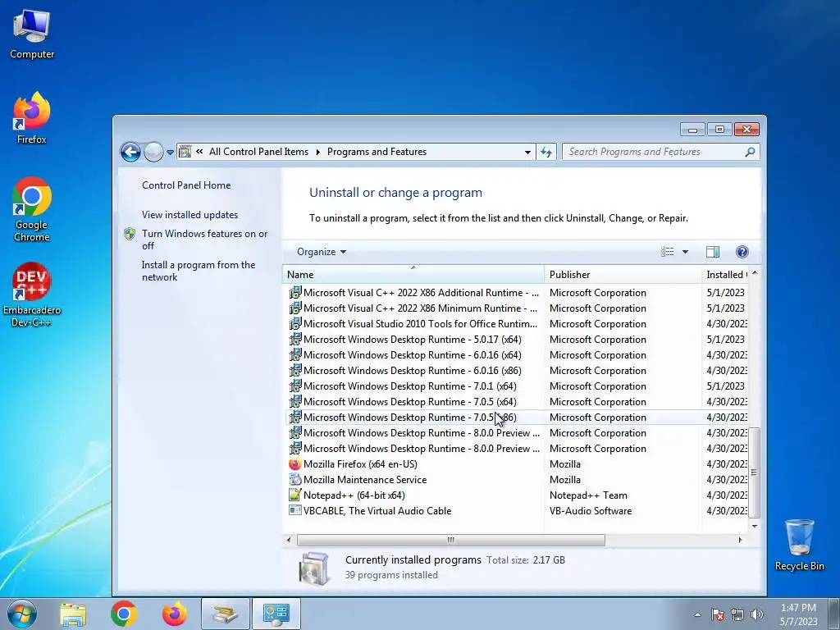Click the Refresh button beside the address bar
840x630 pixels.
pos(546,152)
